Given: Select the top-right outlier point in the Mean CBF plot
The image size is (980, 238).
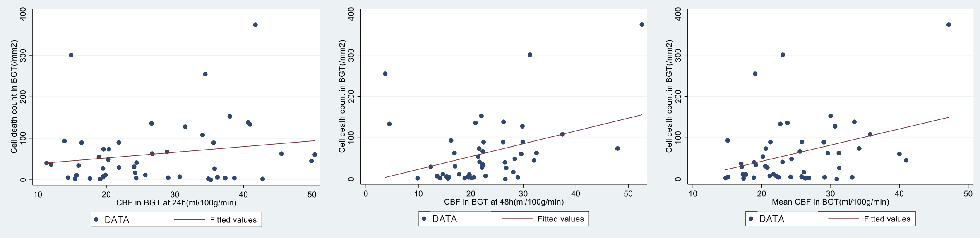Looking at the screenshot, I should pyautogui.click(x=949, y=25).
